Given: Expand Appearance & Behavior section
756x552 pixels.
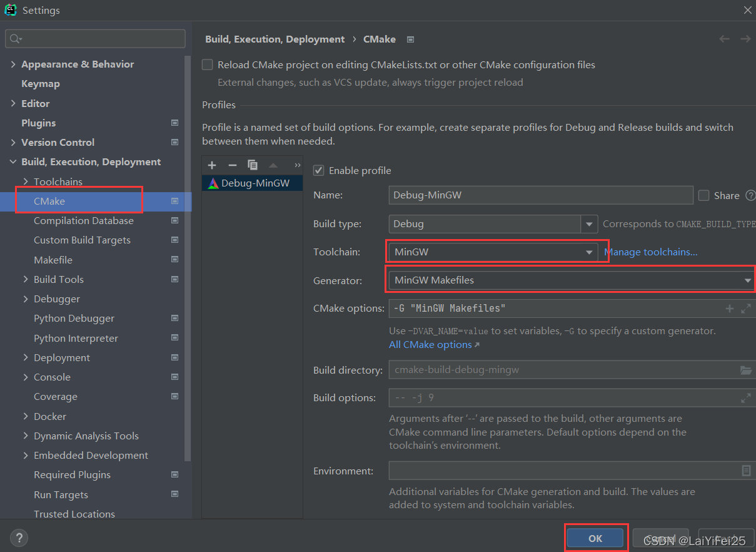Looking at the screenshot, I should [x=13, y=64].
